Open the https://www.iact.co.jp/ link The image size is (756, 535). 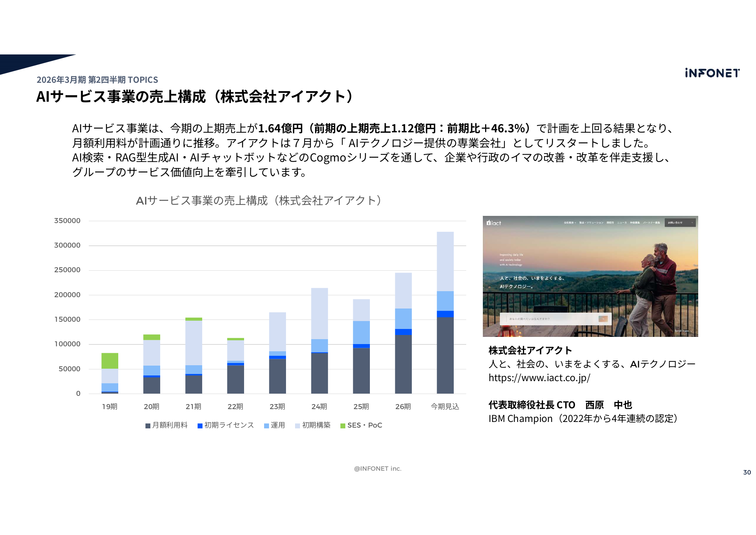pos(539,378)
